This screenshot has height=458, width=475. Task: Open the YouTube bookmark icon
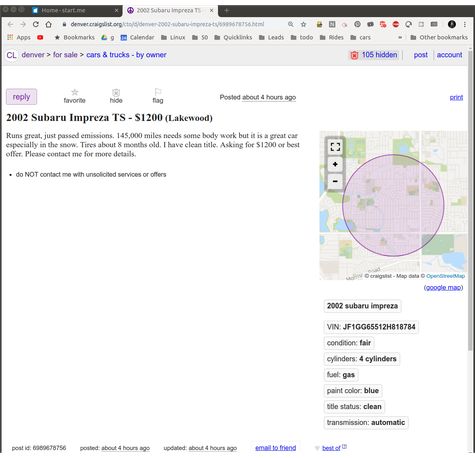coord(40,37)
